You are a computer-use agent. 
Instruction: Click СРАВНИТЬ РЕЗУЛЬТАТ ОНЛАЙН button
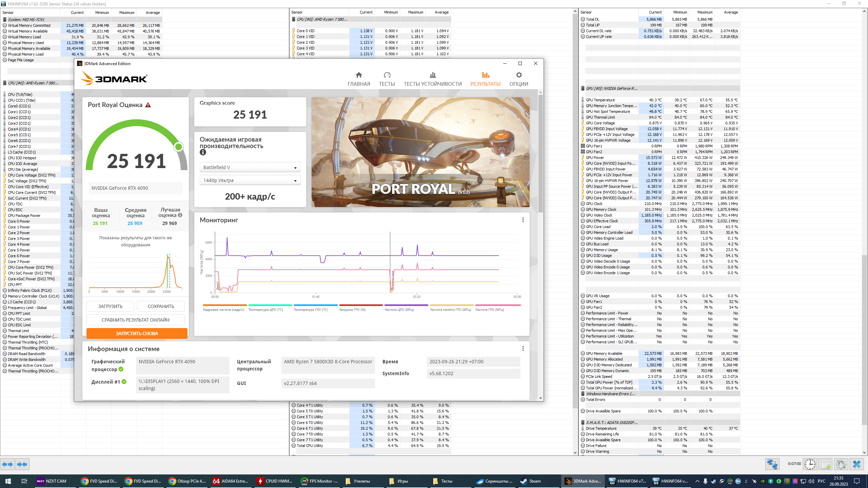(x=135, y=320)
